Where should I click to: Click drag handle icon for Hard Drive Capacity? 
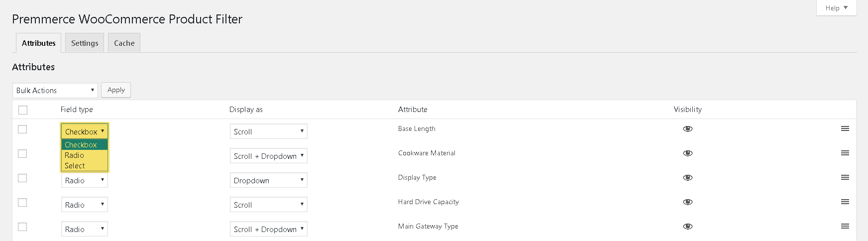[845, 202]
